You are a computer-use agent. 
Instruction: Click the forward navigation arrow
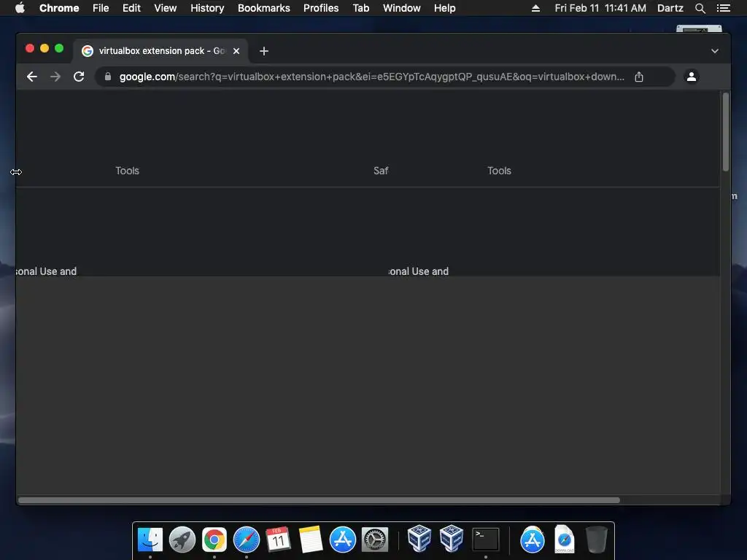55,77
